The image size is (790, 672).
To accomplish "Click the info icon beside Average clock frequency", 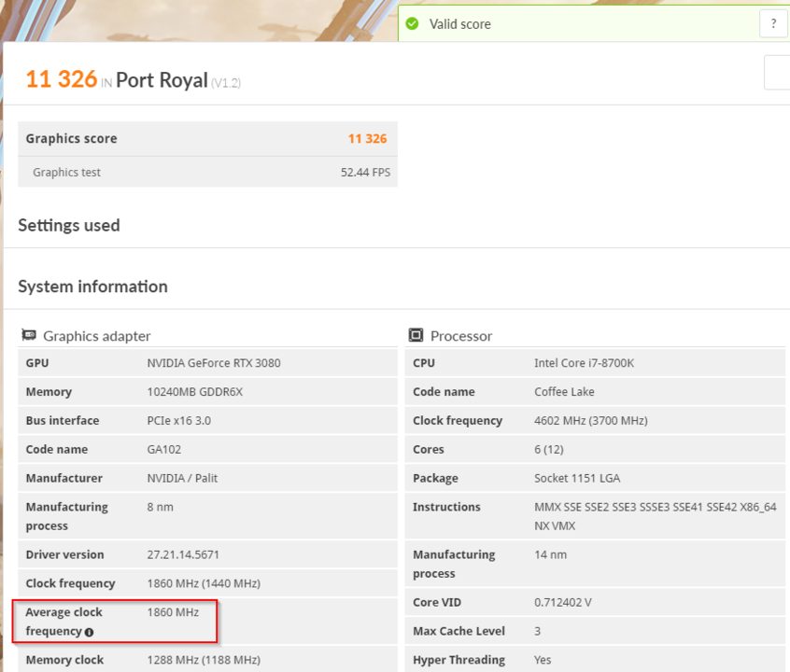I will tap(89, 632).
